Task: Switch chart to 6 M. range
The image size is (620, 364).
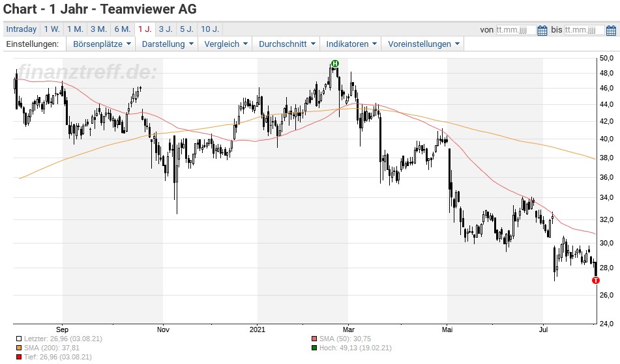Action: pyautogui.click(x=123, y=29)
